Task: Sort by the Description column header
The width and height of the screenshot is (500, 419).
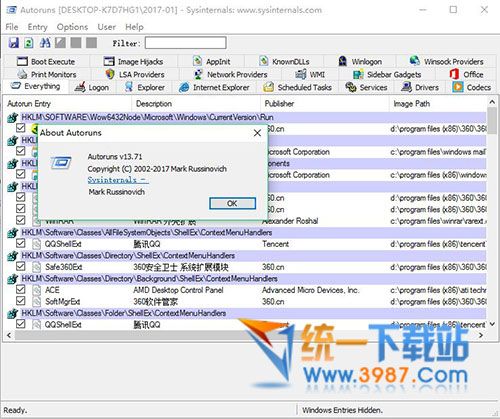Action: pos(196,104)
